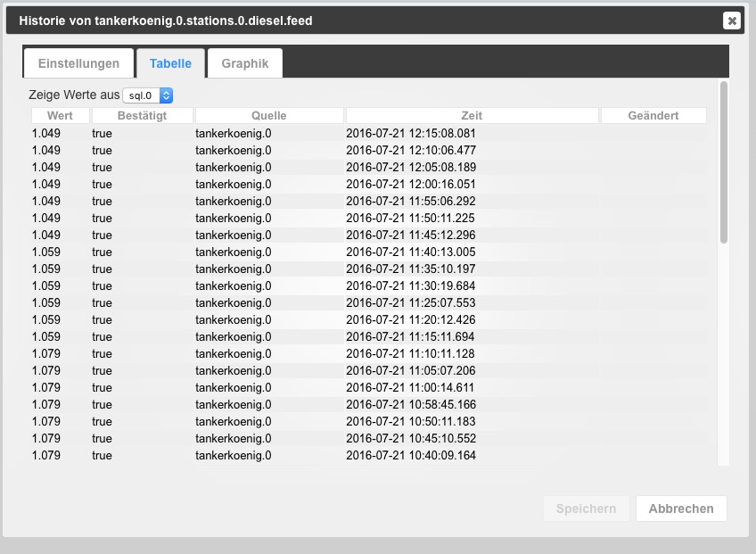The width and height of the screenshot is (756, 554).
Task: Sort by the Zeit column header
Action: coord(472,116)
